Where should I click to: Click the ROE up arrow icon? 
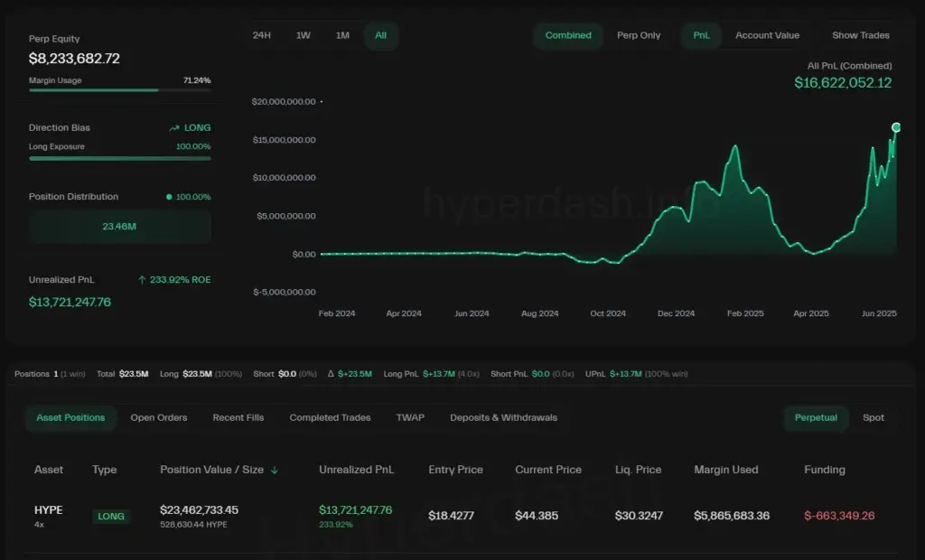pos(142,280)
